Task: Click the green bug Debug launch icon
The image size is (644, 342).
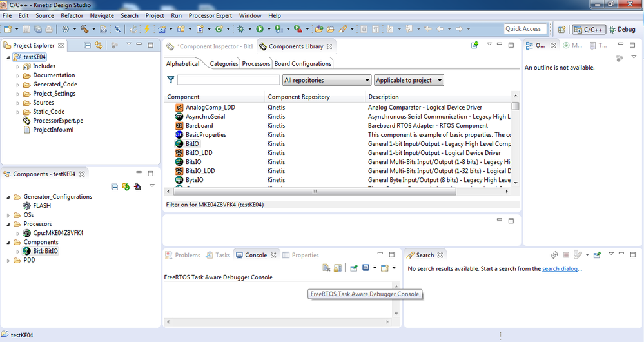Action: pyautogui.click(x=240, y=29)
